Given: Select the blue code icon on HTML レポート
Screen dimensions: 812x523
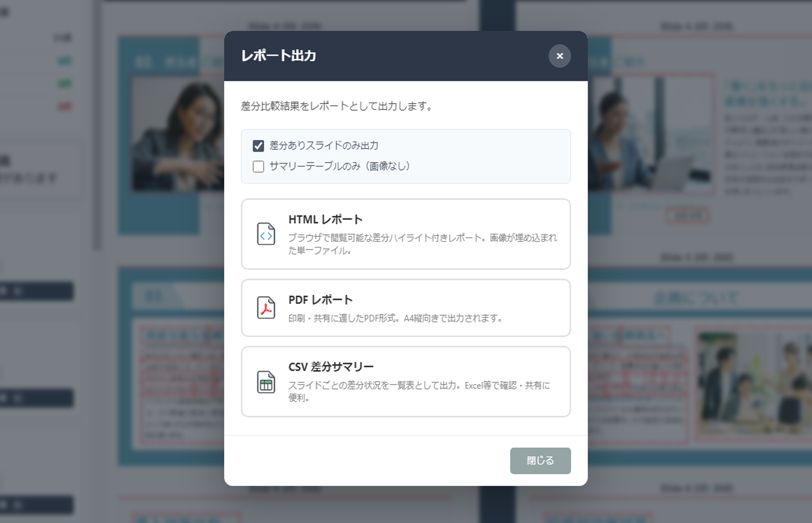Looking at the screenshot, I should pyautogui.click(x=265, y=233).
